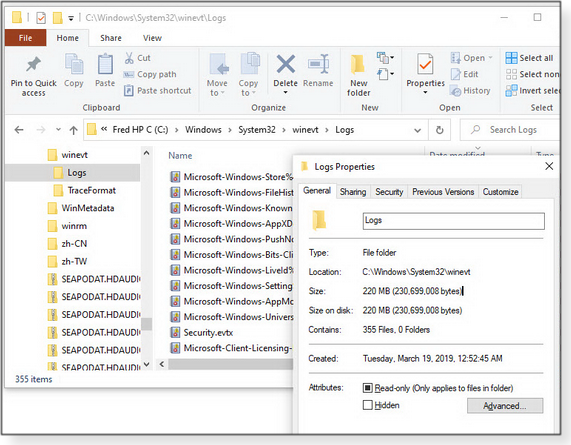The height and width of the screenshot is (445, 571).
Task: Click System32 in the breadcrumb path
Action: click(257, 130)
